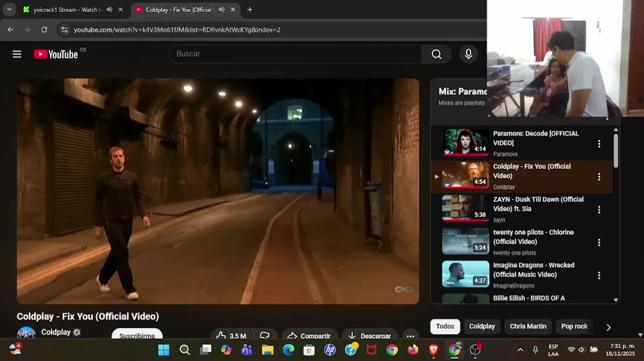The width and height of the screenshot is (644, 361).
Task: Open File Explorer from taskbar
Action: point(268,350)
